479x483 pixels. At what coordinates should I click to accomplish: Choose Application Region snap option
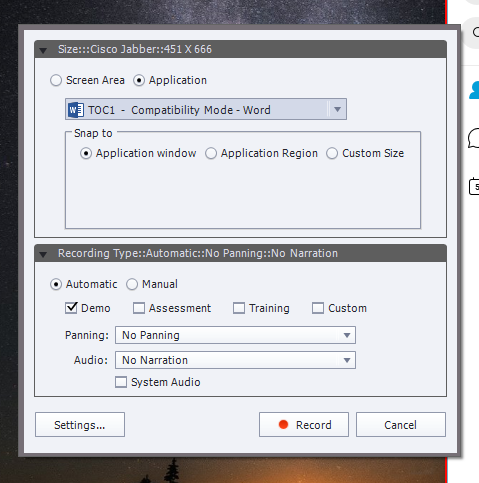click(211, 153)
